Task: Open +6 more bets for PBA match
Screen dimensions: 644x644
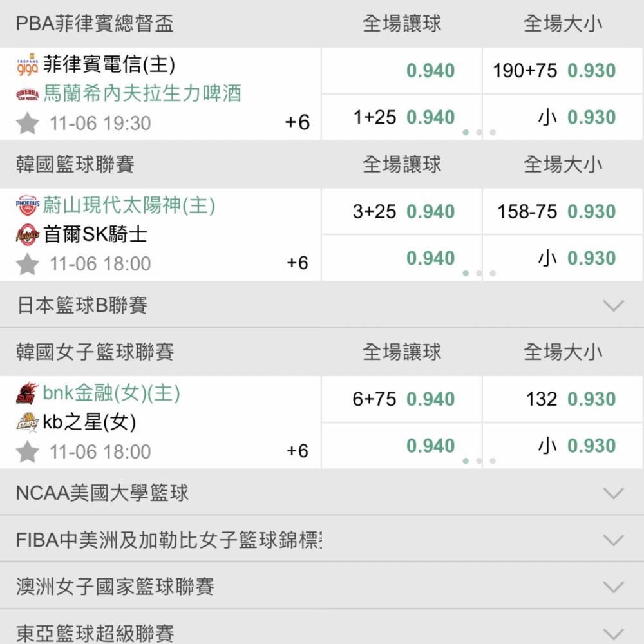Action: coord(298,122)
